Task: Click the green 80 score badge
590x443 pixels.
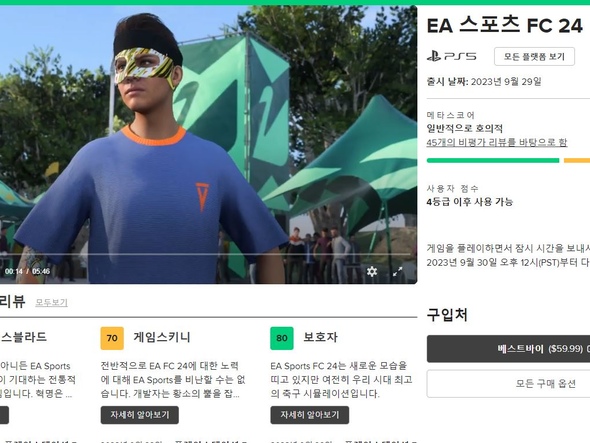Action: pos(282,338)
